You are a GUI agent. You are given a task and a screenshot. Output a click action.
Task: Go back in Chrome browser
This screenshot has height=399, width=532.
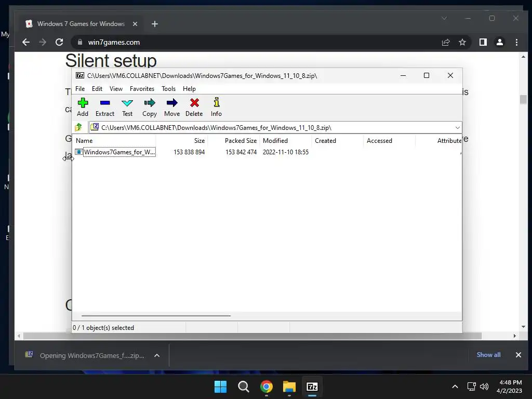pos(26,42)
